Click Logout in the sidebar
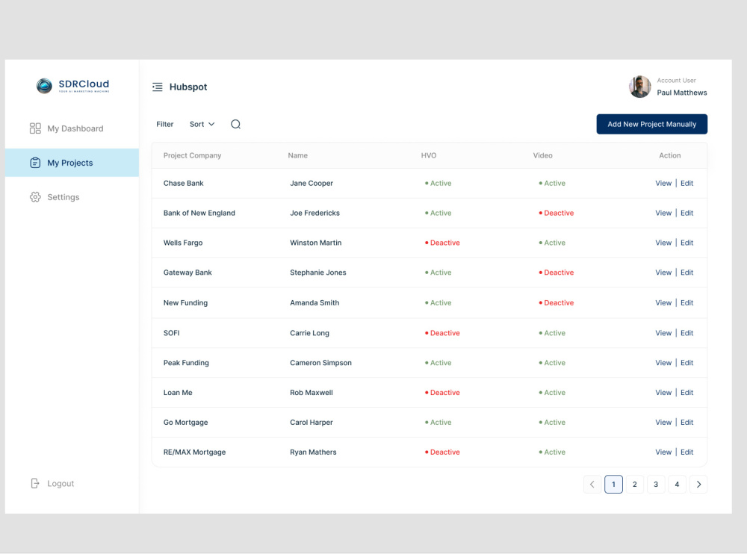Viewport: 747px width, 560px height. (x=52, y=484)
